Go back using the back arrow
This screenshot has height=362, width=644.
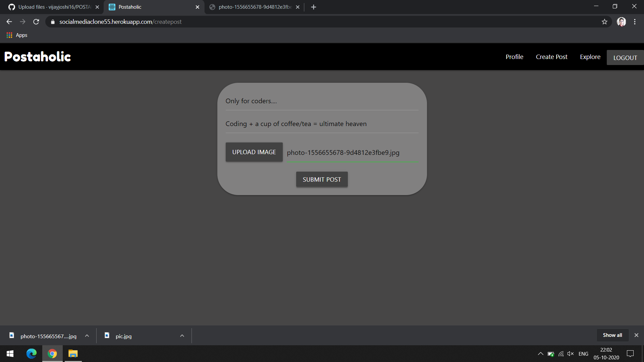click(9, 22)
